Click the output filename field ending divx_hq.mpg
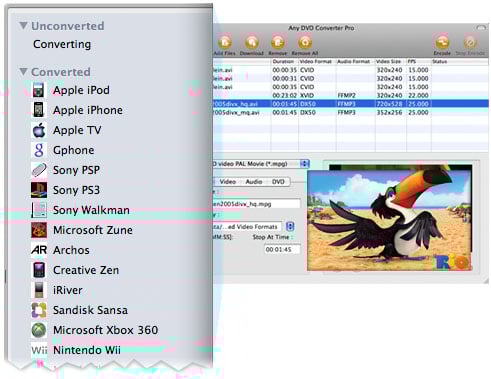 tap(257, 204)
